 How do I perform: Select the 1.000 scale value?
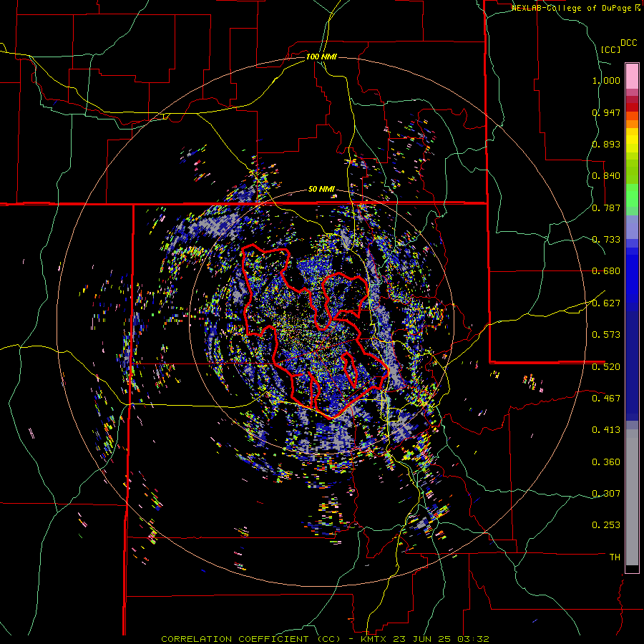(606, 80)
